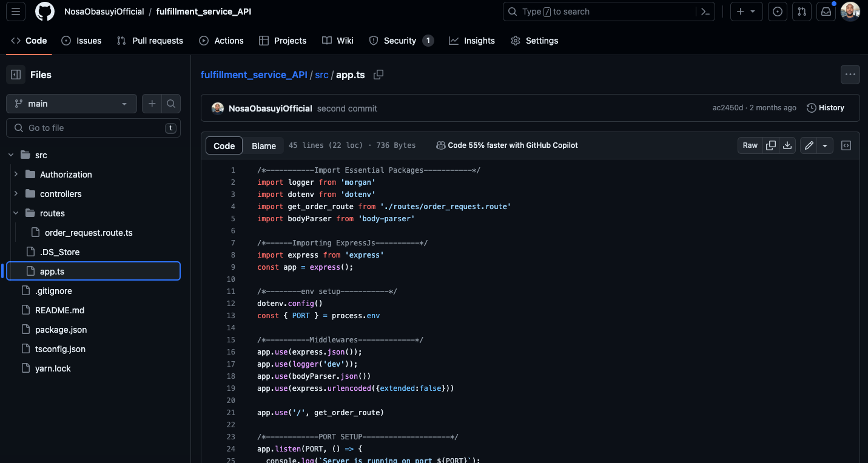View the file History
The image size is (868, 463).
[x=826, y=108]
